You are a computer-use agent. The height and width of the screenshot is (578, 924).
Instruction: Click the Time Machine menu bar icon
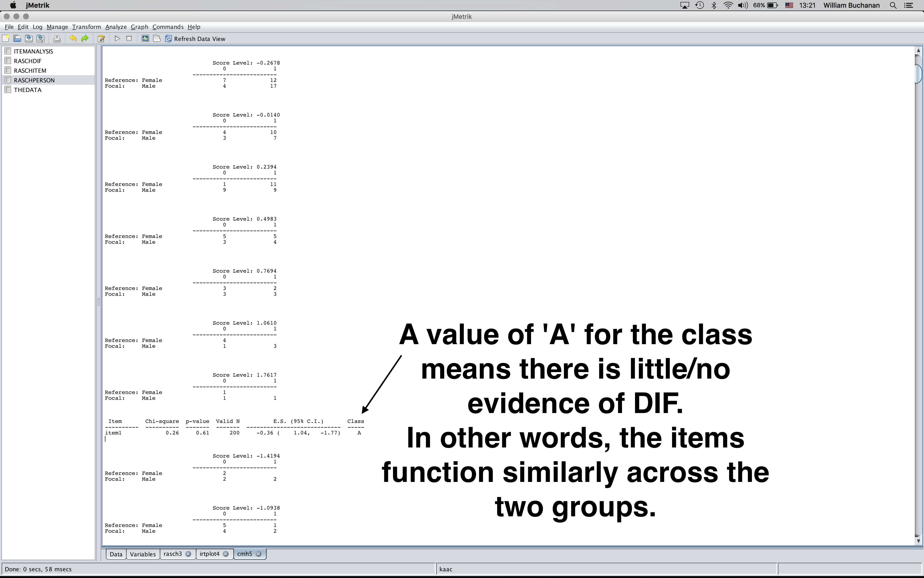click(x=699, y=5)
